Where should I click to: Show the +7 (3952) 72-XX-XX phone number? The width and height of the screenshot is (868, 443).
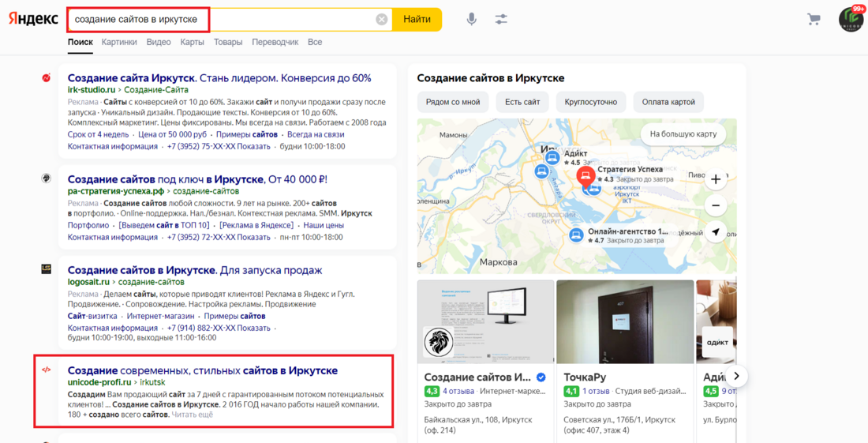click(x=219, y=238)
